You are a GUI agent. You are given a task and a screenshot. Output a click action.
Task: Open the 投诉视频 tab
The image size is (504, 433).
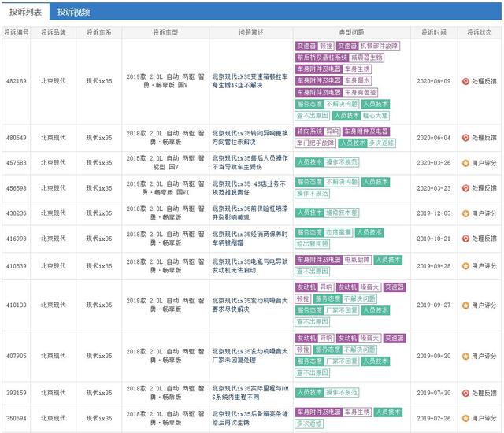(73, 13)
